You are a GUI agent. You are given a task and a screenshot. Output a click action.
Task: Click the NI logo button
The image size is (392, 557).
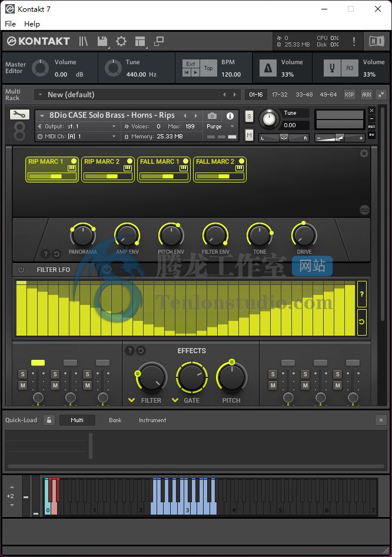[376, 41]
